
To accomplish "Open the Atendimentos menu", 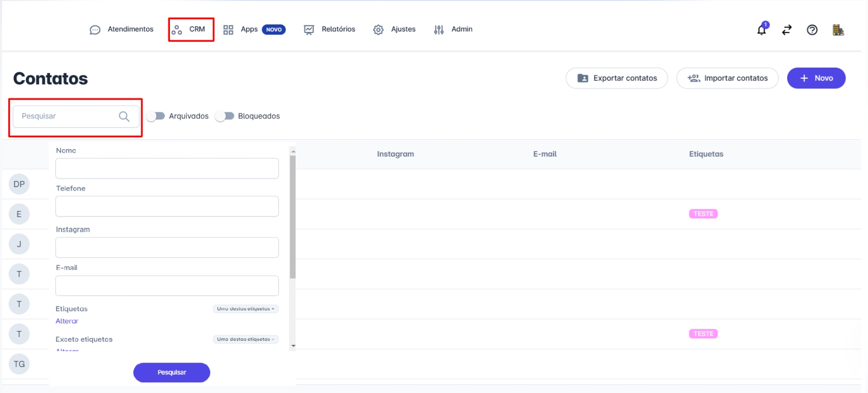I will click(x=122, y=29).
